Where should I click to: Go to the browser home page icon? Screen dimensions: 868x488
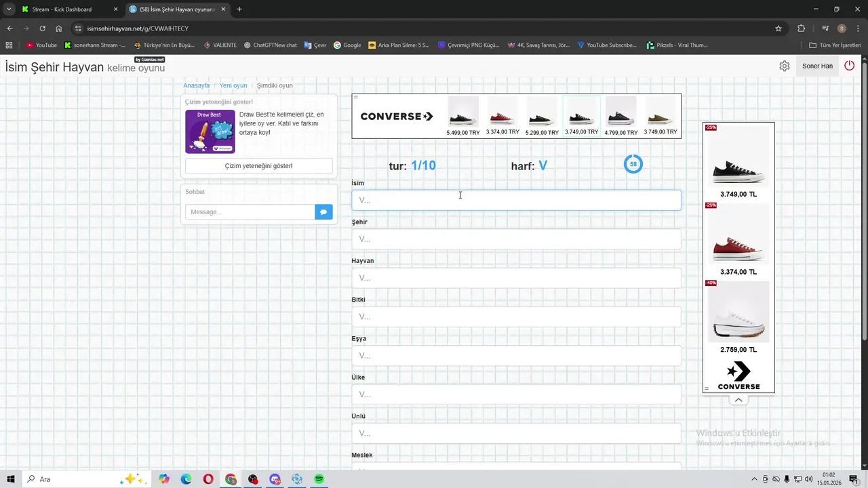(59, 28)
